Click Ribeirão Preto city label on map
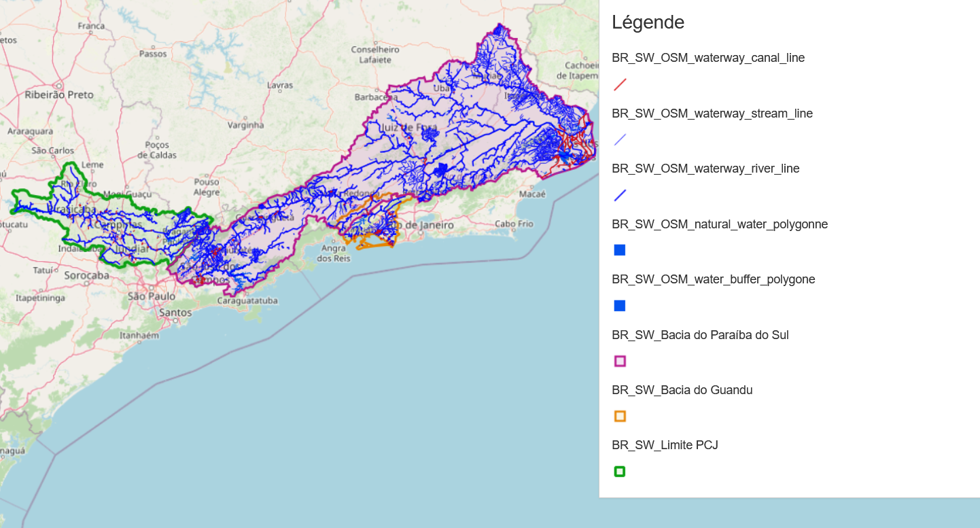The height and width of the screenshot is (528, 980). (59, 94)
